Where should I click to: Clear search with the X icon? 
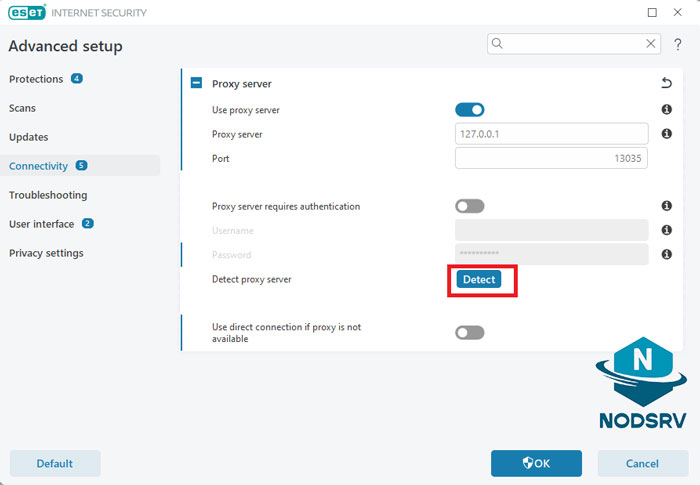pos(650,44)
